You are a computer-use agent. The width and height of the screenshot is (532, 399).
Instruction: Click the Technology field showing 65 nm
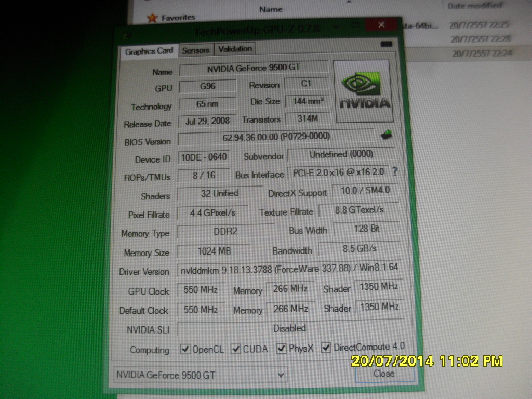click(207, 103)
